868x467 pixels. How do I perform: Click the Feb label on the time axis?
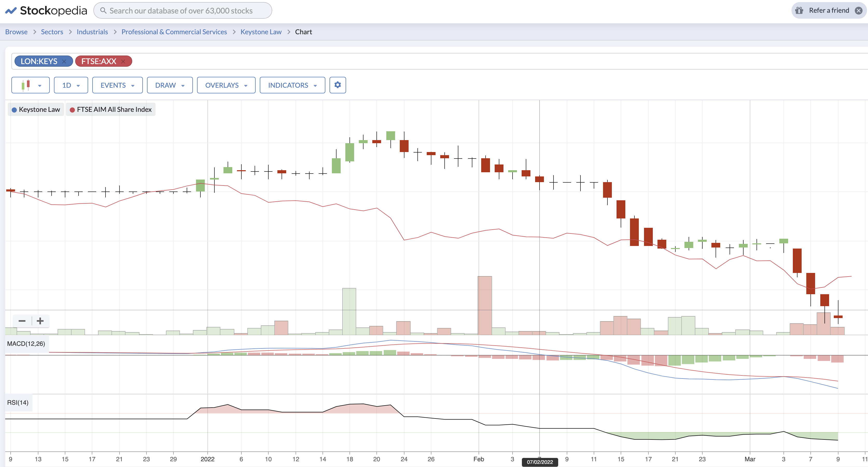tap(479, 459)
